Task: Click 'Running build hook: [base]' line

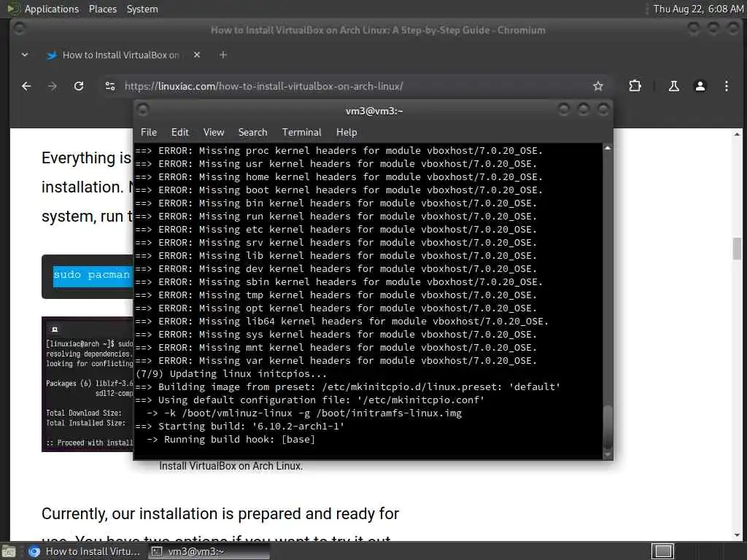Action: (231, 440)
